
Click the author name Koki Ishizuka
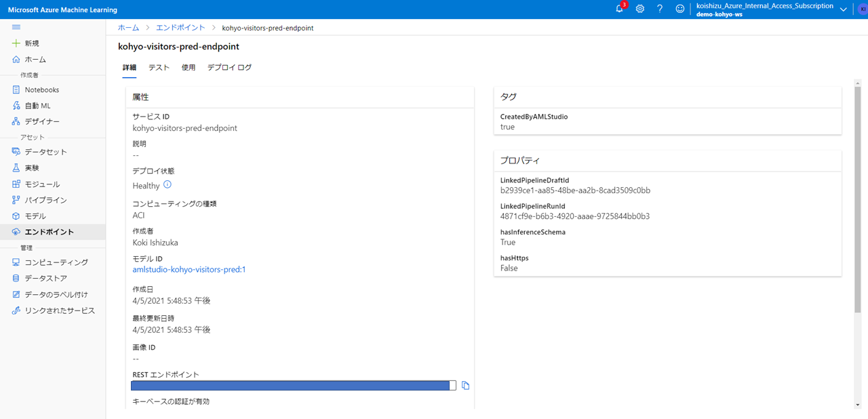(x=155, y=242)
